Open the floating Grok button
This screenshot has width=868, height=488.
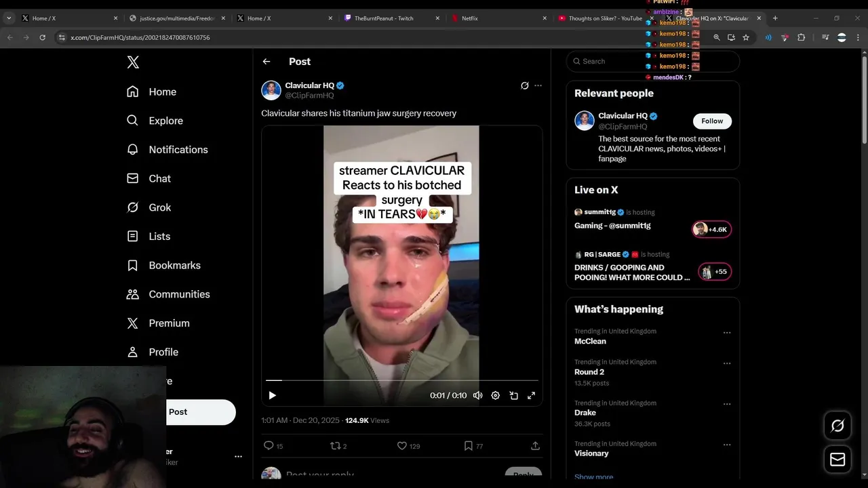click(x=837, y=426)
